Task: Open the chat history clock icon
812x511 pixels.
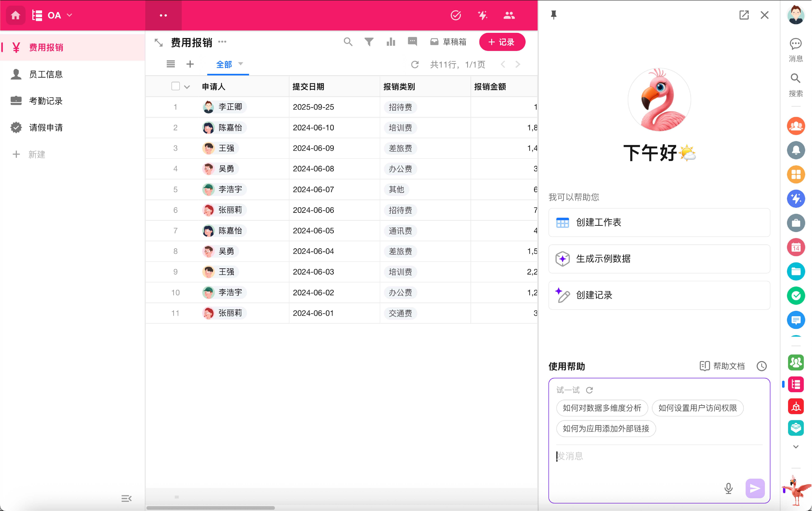Action: (x=761, y=366)
